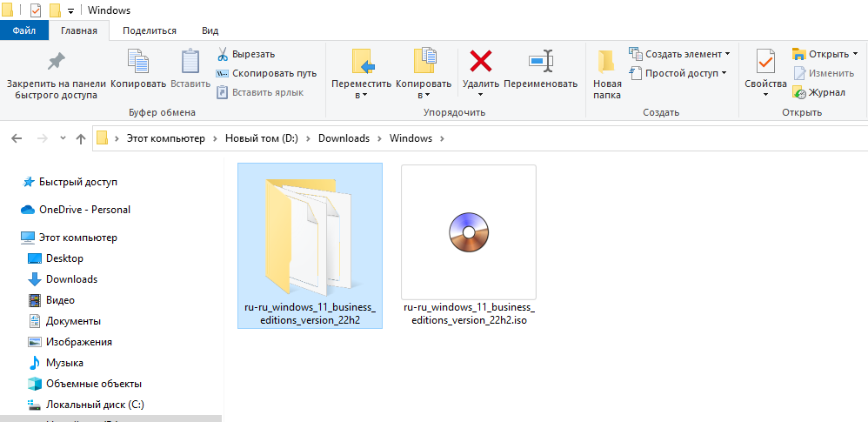Viewport: 868px width, 422px height.
Task: Select Этот компьютер in navigation pane
Action: point(78,238)
